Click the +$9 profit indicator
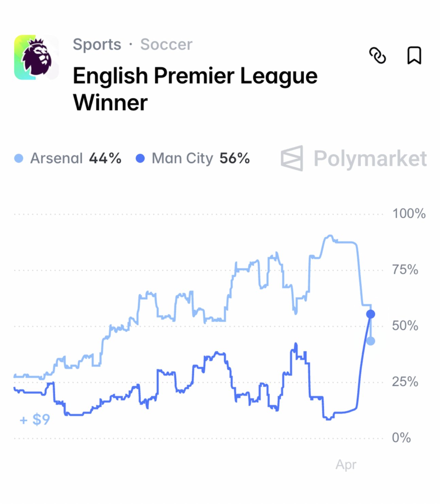This screenshot has height=504, width=440. click(x=34, y=420)
